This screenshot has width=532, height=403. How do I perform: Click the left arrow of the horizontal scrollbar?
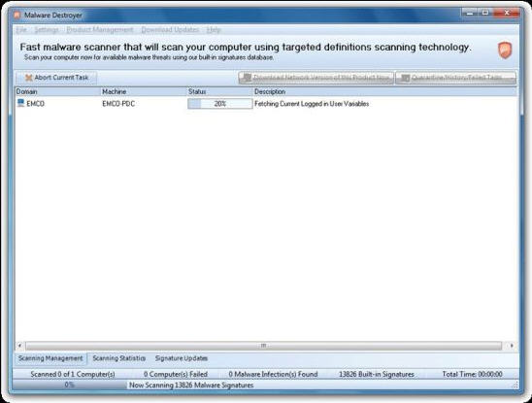click(x=19, y=346)
